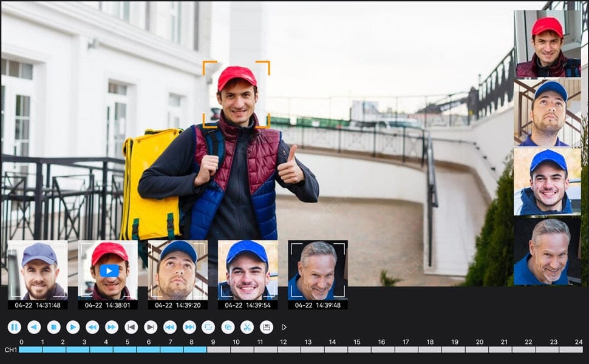Click the reverse play button

(x=34, y=327)
